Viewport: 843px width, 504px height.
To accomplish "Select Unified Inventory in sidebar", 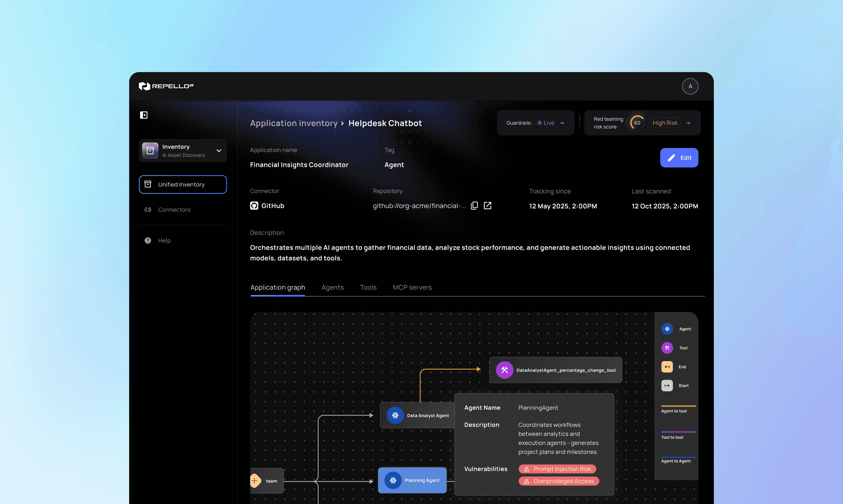I will click(183, 184).
